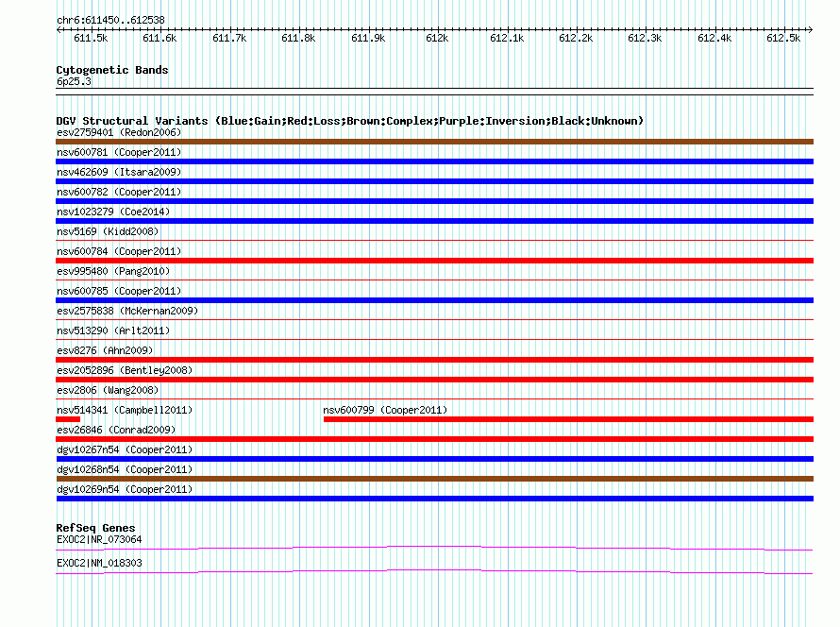
Task: Click the short red bar under nsv514341
Action: pyautogui.click(x=68, y=419)
